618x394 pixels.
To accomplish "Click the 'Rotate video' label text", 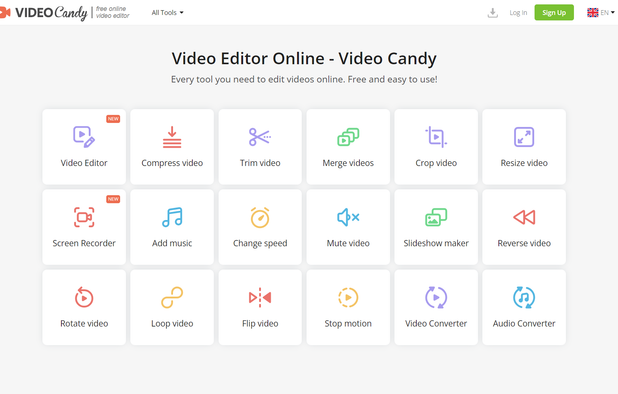I will [x=84, y=323].
